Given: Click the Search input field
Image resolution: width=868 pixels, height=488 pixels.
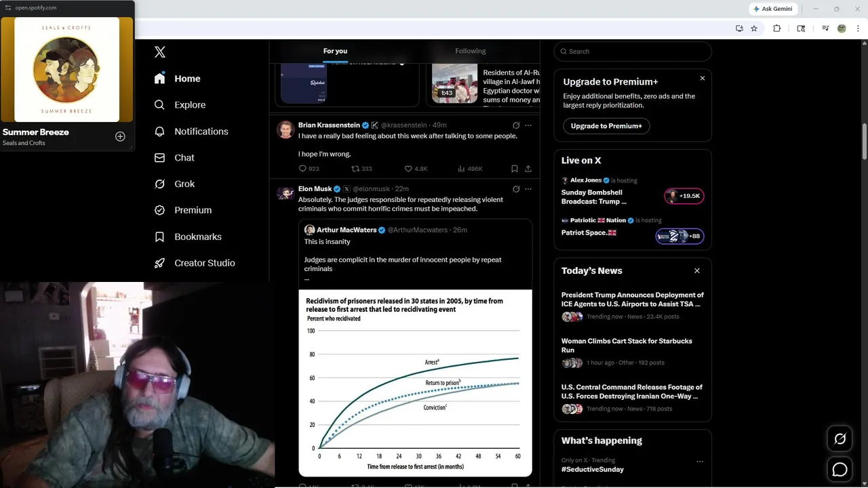Looking at the screenshot, I should coord(633,52).
